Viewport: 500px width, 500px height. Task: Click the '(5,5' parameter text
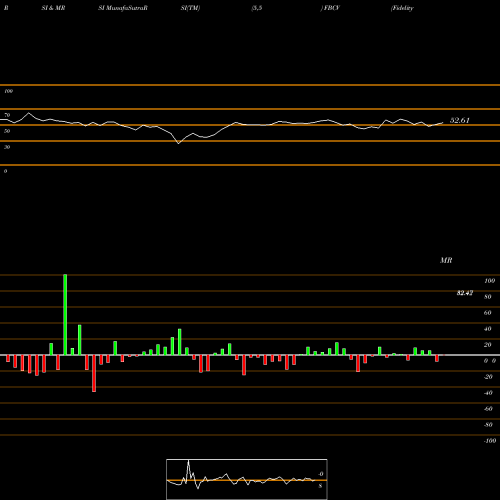(257, 8)
